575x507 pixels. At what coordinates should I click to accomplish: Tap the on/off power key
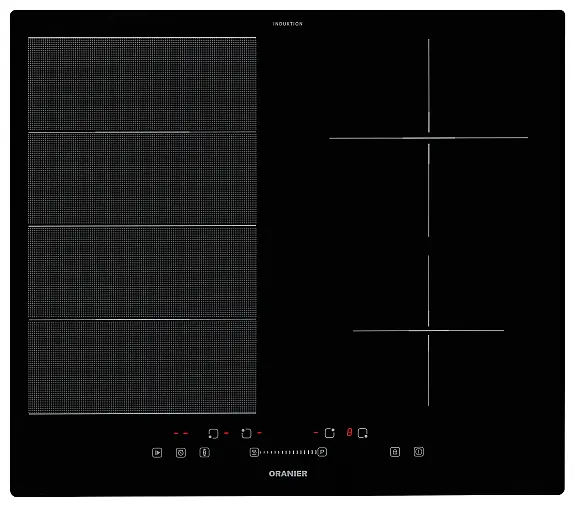pos(419,452)
